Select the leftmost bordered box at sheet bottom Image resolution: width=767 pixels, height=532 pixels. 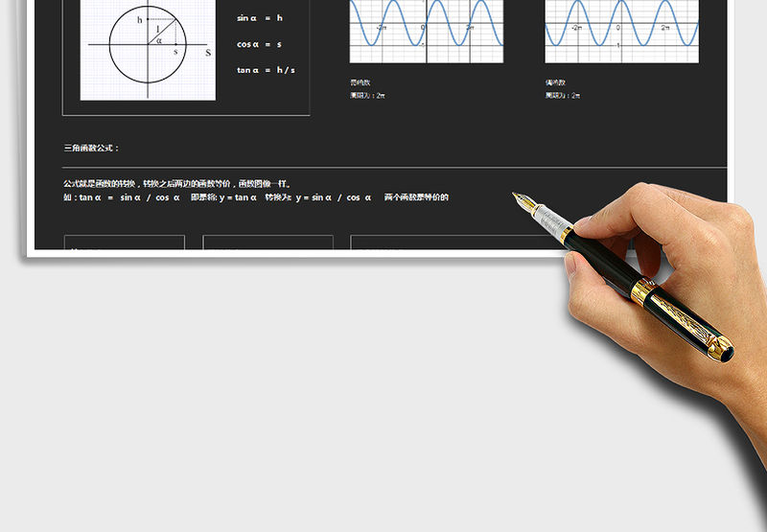point(124,243)
